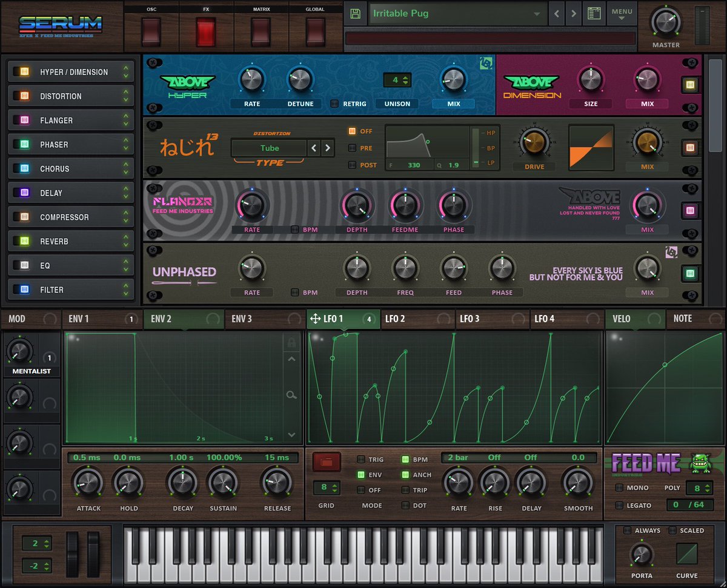Enable LFO DOT checkbox
The image size is (727, 588).
point(405,505)
